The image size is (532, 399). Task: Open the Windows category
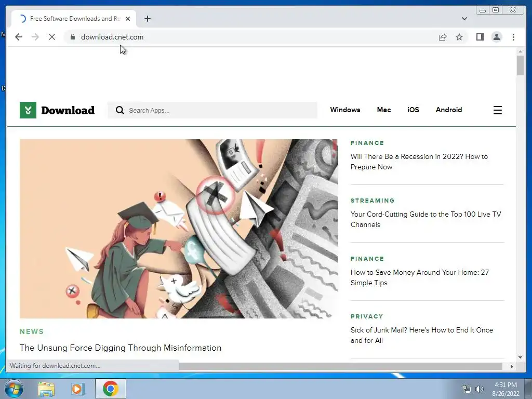(345, 110)
